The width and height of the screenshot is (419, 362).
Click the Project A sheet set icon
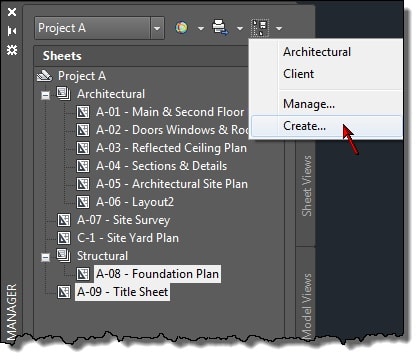click(45, 76)
